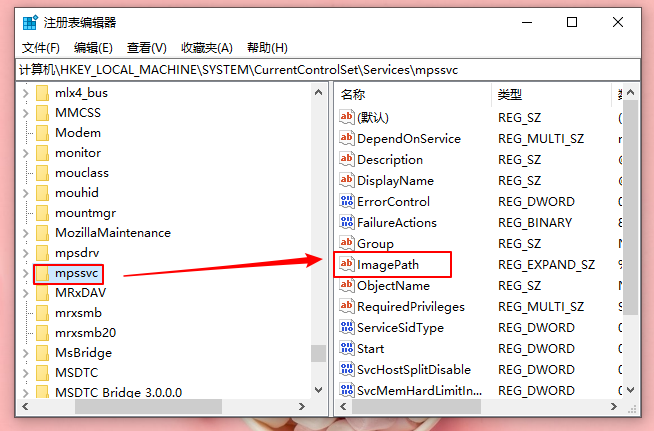Click the ServiceSidType DWORD icon
654x431 pixels.
pos(347,328)
